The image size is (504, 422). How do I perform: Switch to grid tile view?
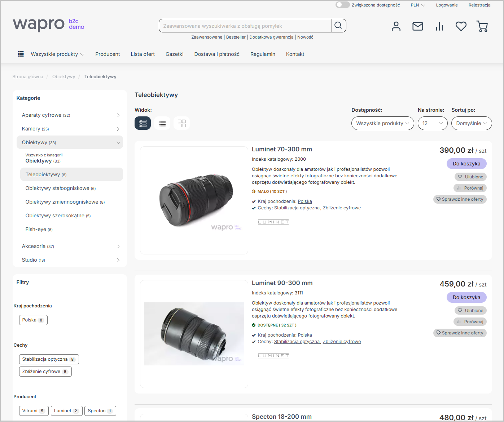point(181,123)
